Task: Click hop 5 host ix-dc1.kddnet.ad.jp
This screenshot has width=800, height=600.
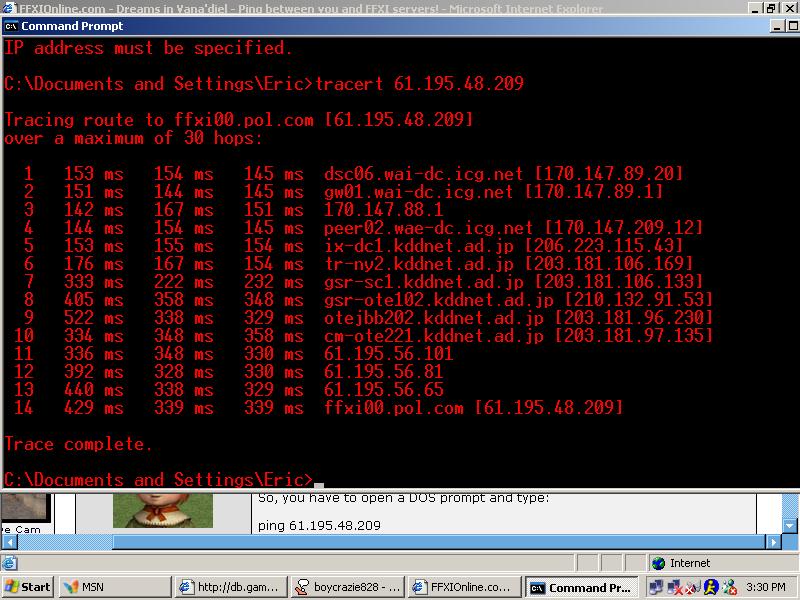Action: point(418,246)
